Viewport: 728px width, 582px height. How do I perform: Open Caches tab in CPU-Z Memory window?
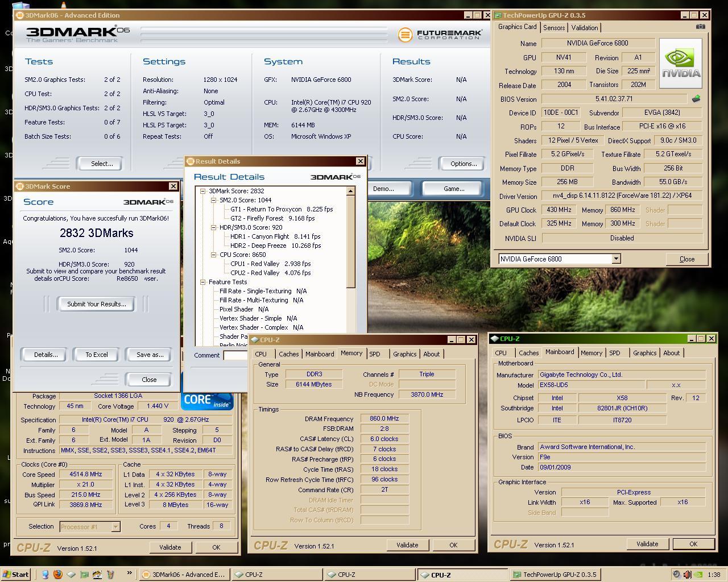click(289, 354)
